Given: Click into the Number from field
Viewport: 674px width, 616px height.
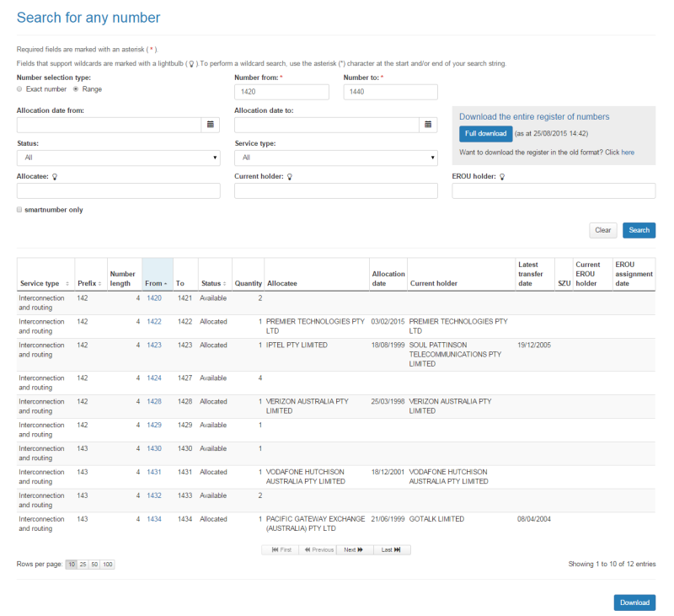Looking at the screenshot, I should [x=282, y=92].
